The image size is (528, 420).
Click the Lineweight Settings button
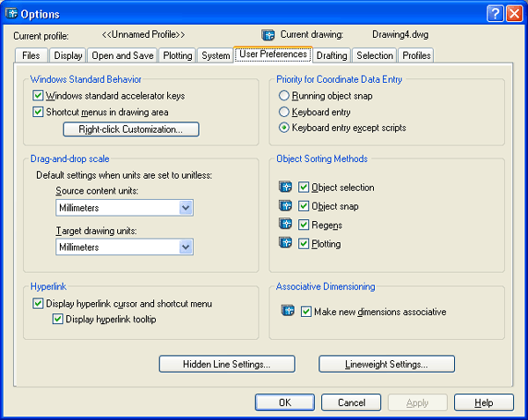386,364
